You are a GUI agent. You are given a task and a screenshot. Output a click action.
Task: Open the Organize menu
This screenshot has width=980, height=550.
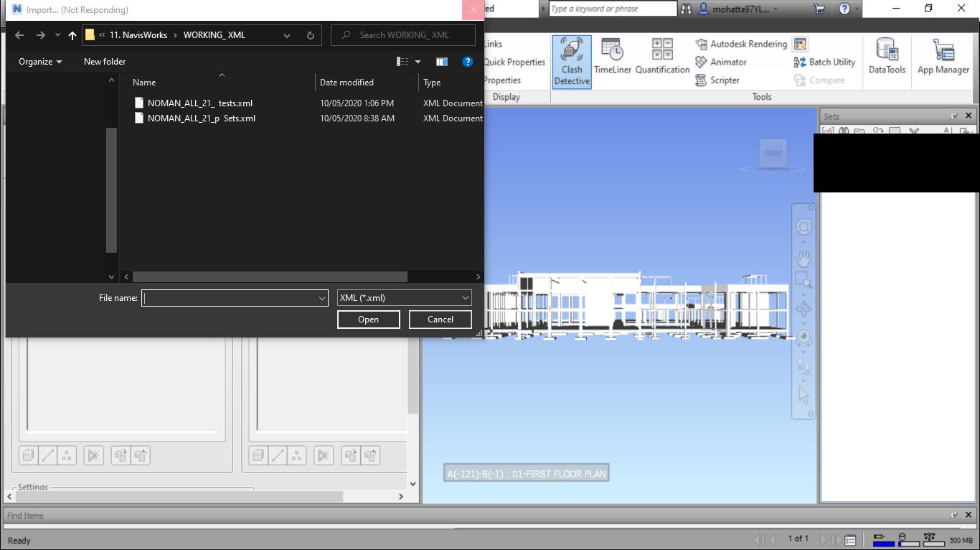40,62
